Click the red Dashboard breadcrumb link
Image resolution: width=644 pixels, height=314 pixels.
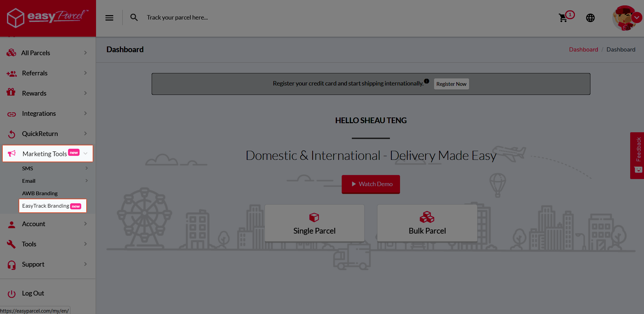[583, 49]
